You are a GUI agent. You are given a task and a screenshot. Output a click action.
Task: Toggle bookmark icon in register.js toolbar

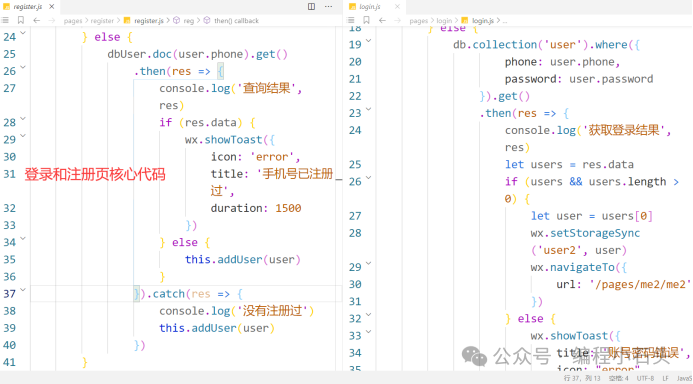[21, 20]
